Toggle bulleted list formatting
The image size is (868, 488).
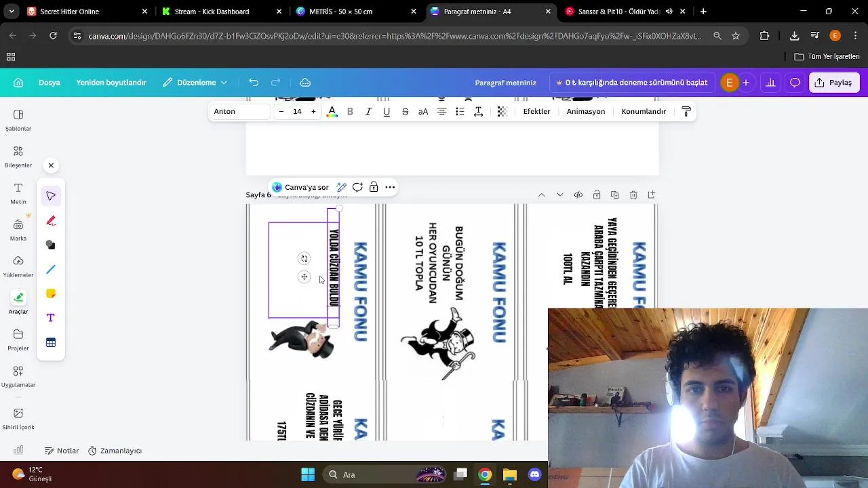point(460,111)
